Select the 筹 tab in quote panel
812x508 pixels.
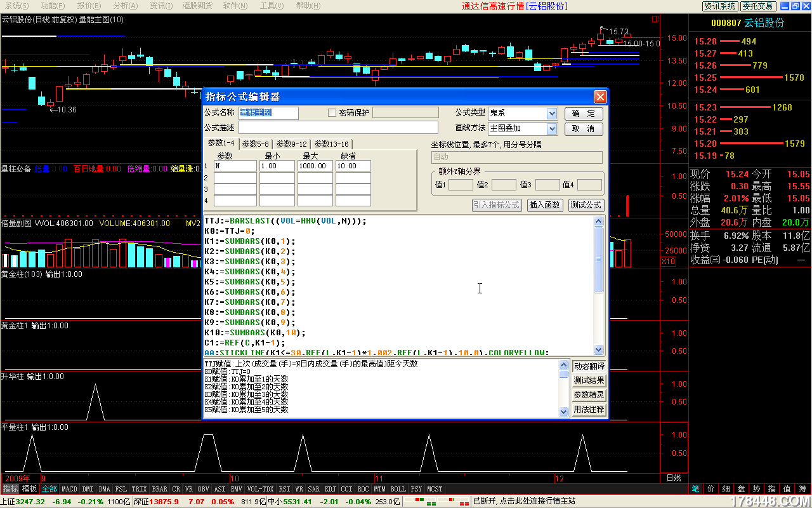803,488
